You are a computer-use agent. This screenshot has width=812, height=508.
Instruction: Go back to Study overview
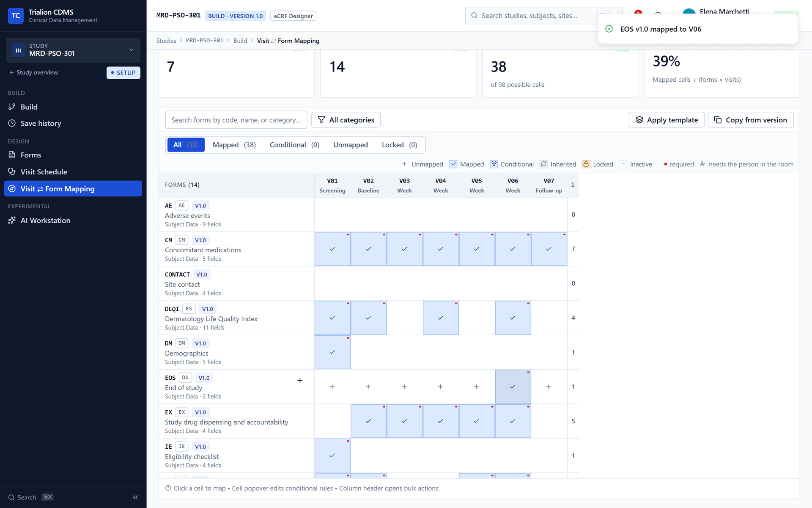(x=34, y=72)
